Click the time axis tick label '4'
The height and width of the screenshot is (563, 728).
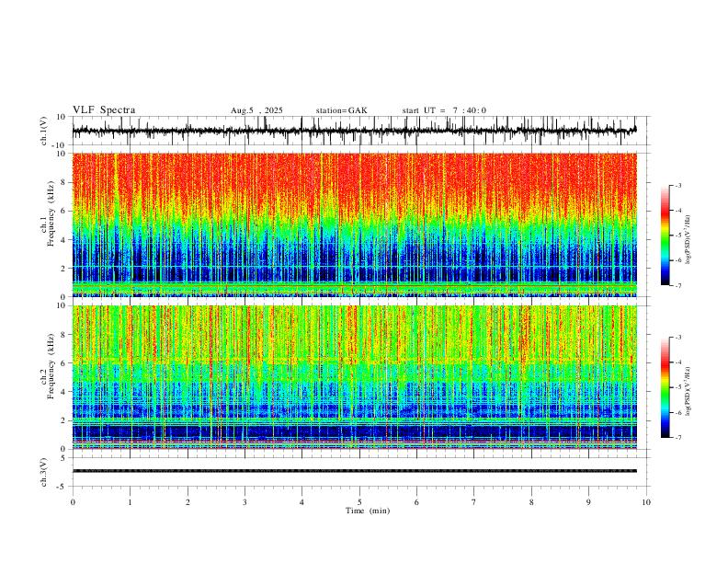(301, 502)
